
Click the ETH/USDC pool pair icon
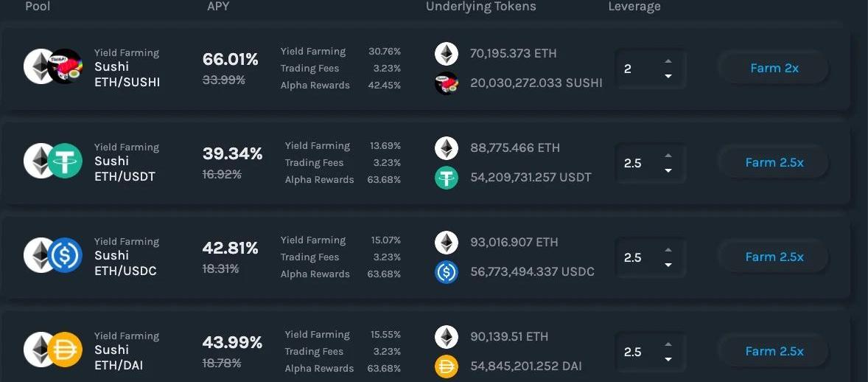coord(52,255)
